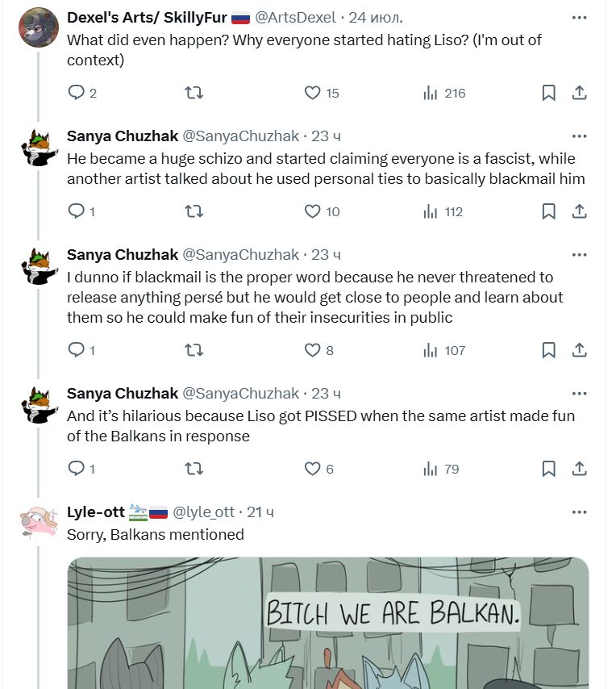Bookmark Sanya's tweet with 107 views
616x689 pixels.
[548, 350]
